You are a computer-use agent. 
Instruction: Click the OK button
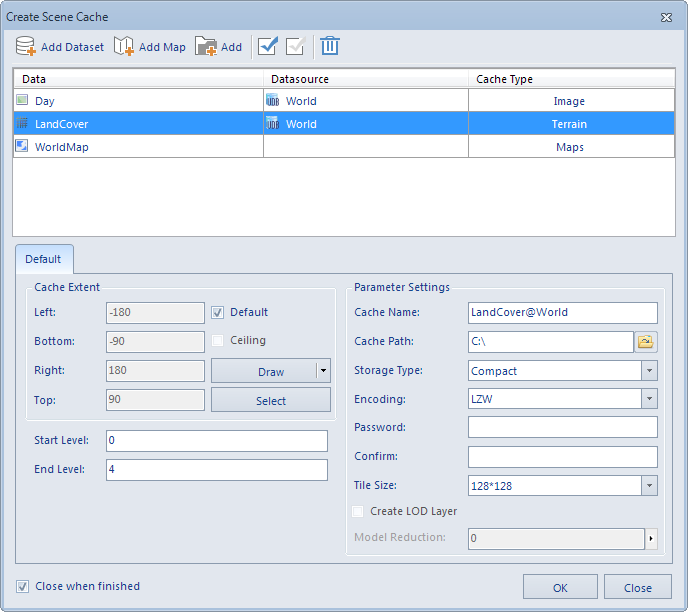(560, 587)
